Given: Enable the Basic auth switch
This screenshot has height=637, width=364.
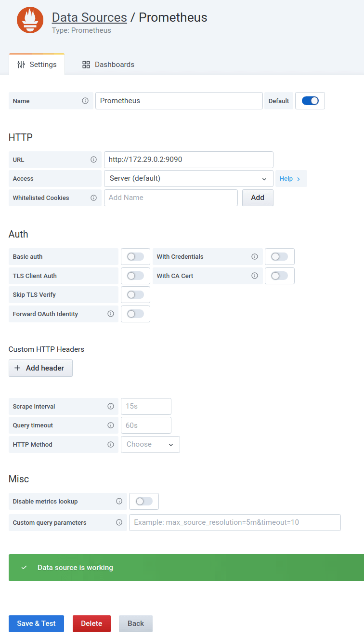Looking at the screenshot, I should click(135, 256).
